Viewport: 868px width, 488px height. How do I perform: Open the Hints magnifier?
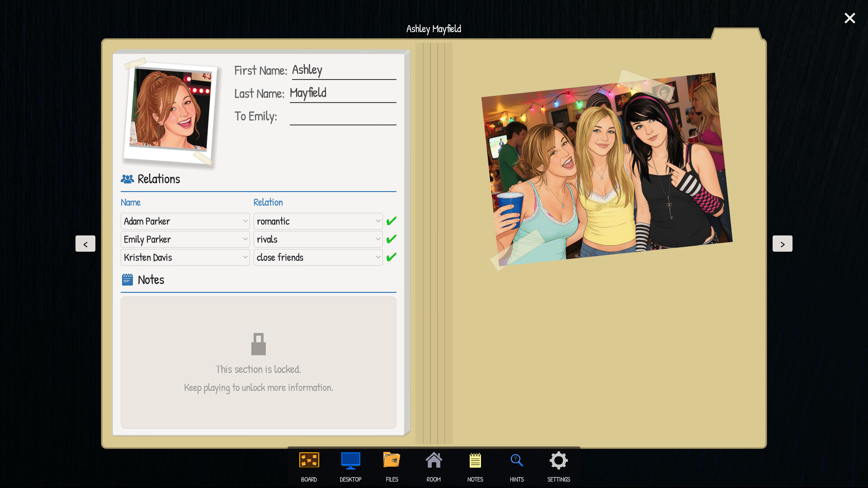[517, 467]
